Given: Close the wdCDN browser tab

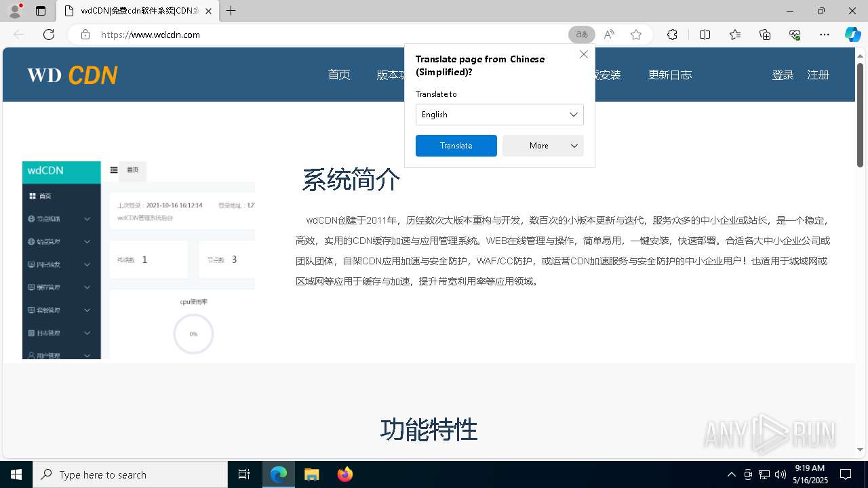Looking at the screenshot, I should [208, 11].
